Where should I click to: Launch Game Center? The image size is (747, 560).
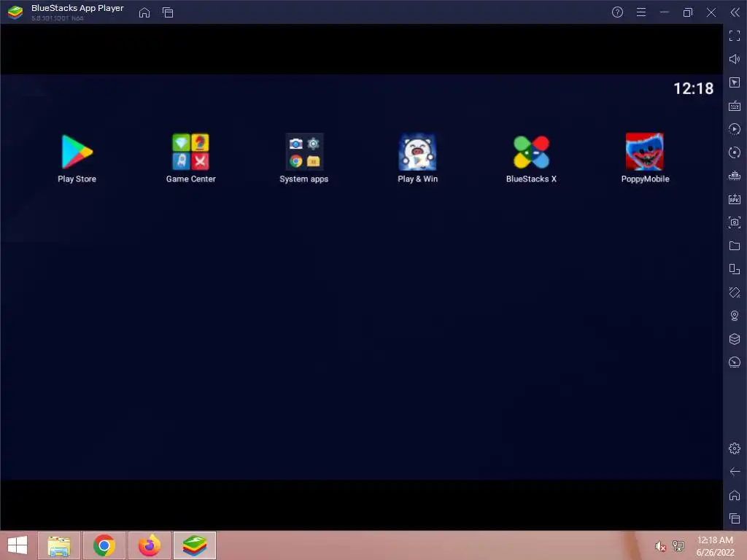190,152
